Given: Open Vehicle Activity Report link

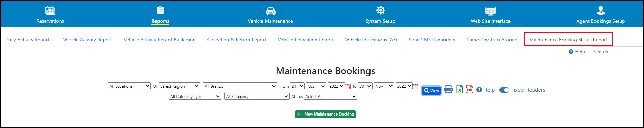Looking at the screenshot, I should click(x=87, y=40).
